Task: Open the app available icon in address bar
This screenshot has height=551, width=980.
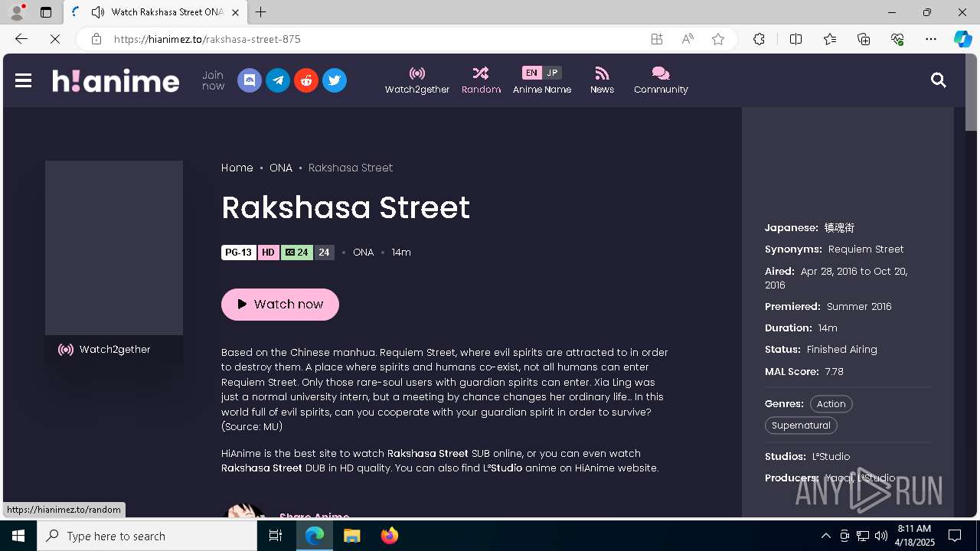Action: (657, 39)
